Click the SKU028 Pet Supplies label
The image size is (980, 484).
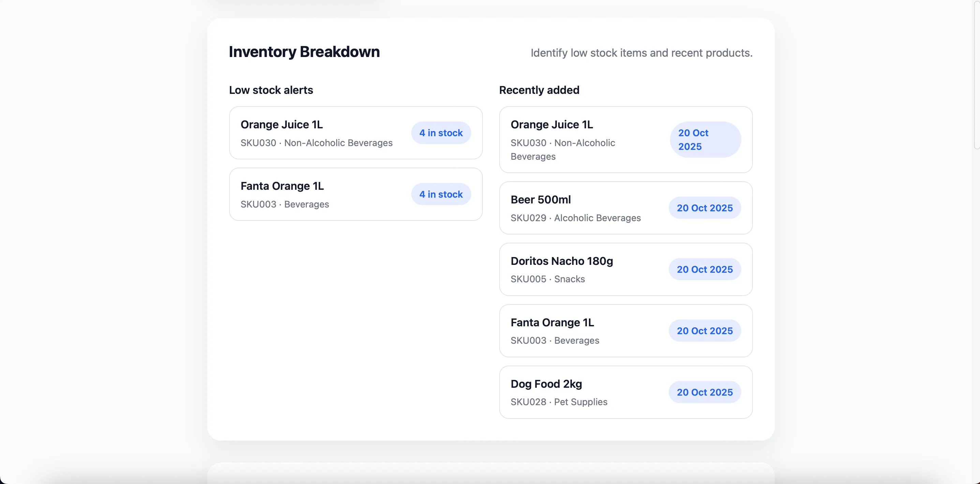[x=559, y=402]
